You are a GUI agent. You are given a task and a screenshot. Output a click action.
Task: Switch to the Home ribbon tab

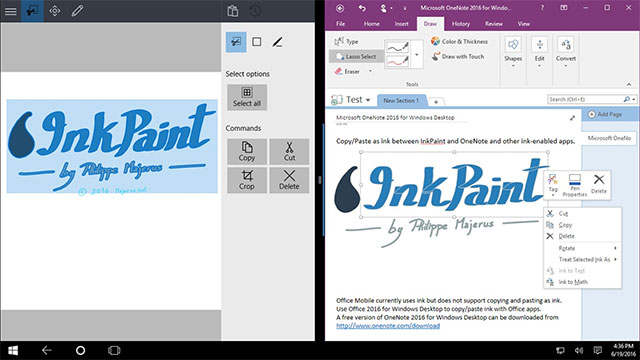(x=371, y=24)
